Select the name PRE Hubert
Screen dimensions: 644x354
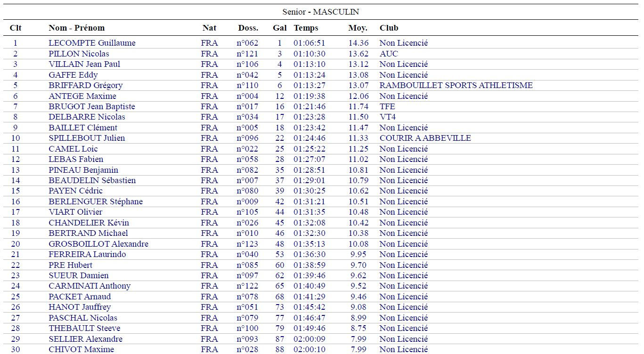click(x=70, y=265)
